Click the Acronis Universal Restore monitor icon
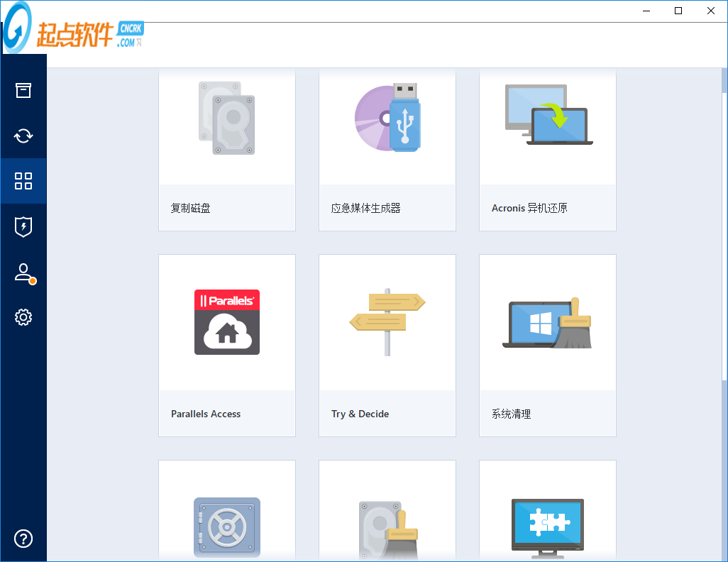The image size is (728, 562). click(548, 115)
